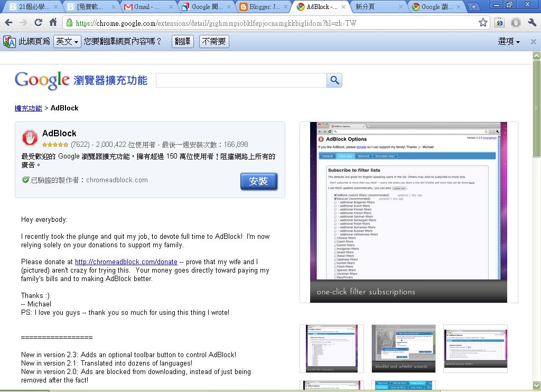Click the (7622) ratings count
The image size is (541, 392).
pos(80,145)
